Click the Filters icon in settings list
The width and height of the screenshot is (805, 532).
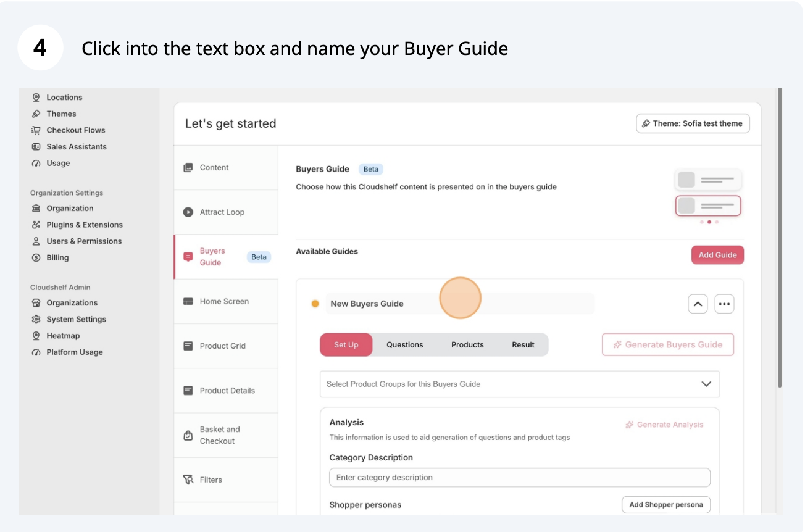pyautogui.click(x=188, y=480)
